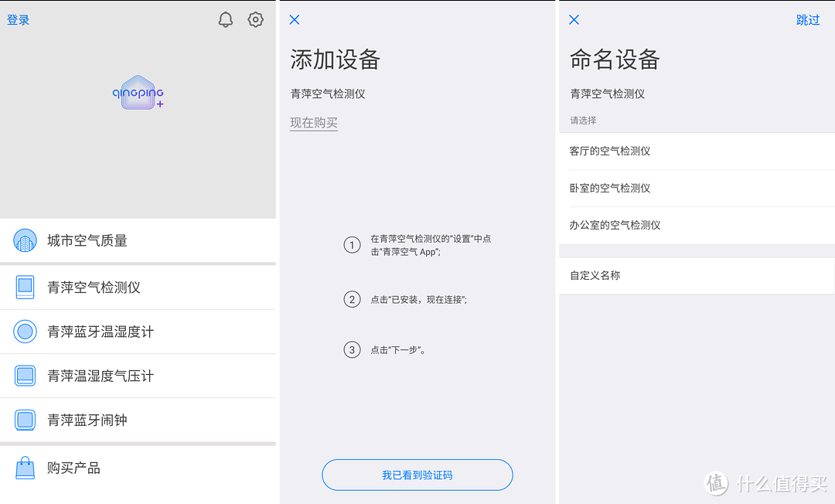Screen dimensions: 835x504
Task: Select 自定义名称 option
Action: pos(697,276)
